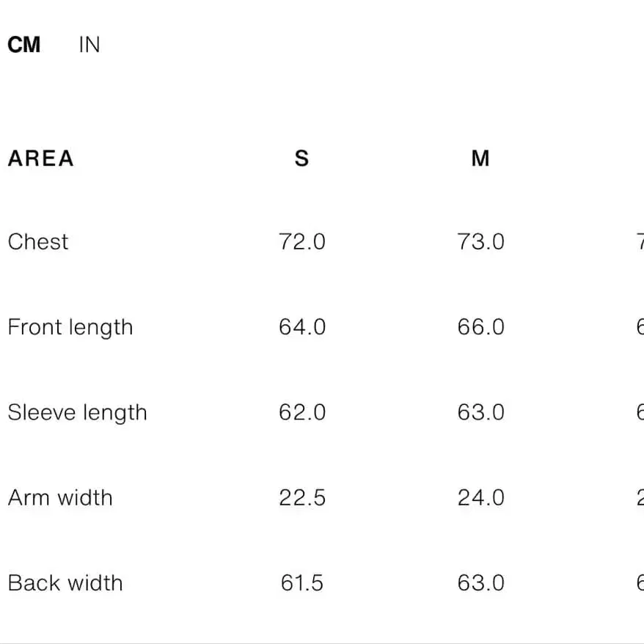644x644 pixels.
Task: Select the 24.0 arm width value
Action: tap(480, 497)
